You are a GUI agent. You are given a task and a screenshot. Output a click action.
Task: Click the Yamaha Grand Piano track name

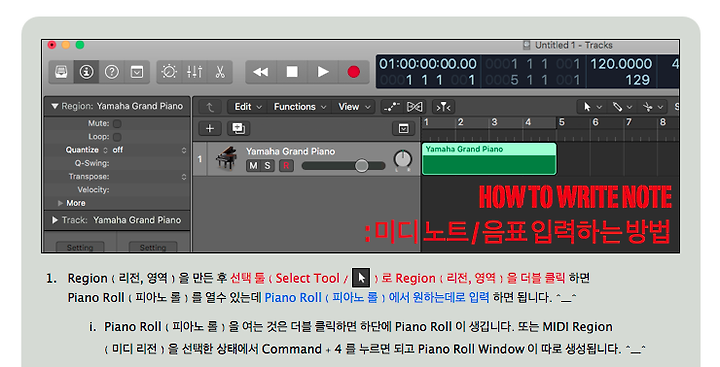[290, 152]
